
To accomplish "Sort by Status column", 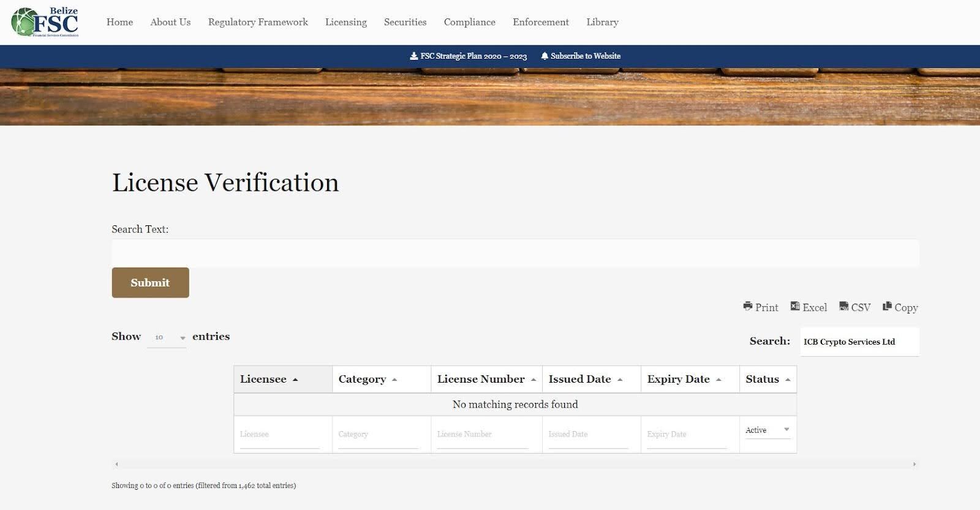I will tap(768, 379).
